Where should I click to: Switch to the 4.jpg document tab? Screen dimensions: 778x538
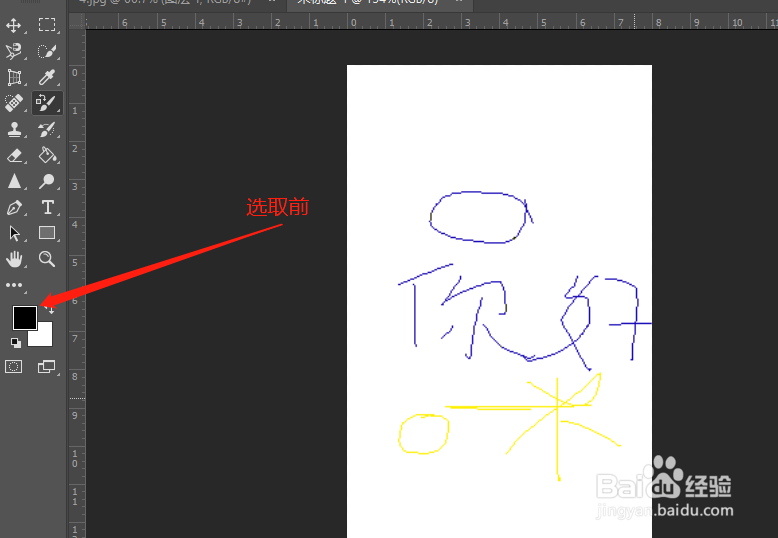[171, 2]
